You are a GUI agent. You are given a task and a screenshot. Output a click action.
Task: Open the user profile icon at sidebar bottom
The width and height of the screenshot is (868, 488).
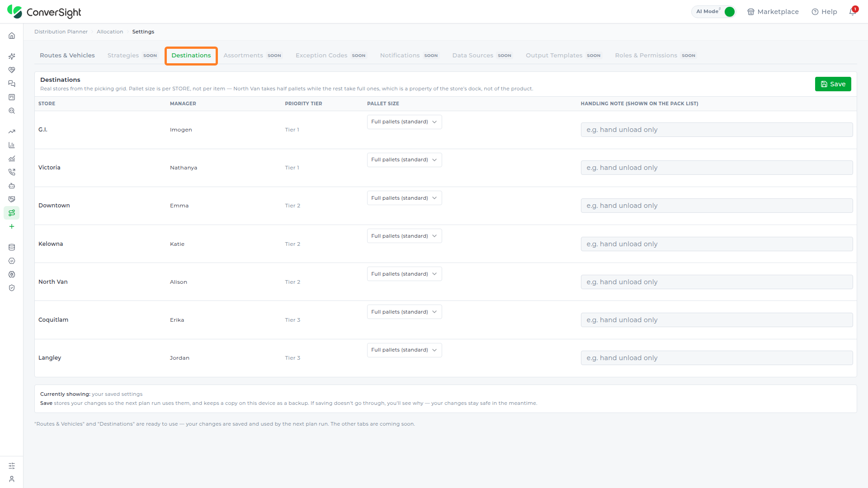pyautogui.click(x=12, y=479)
